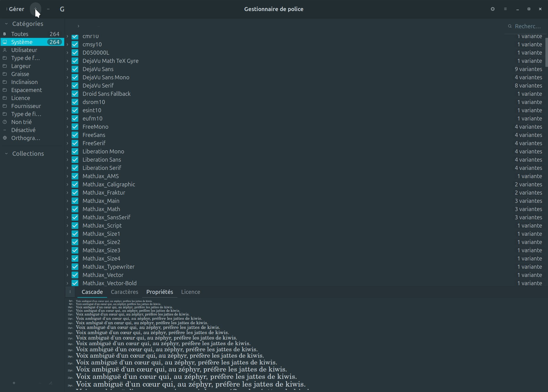Toggle the Liberation Mono checkbox
Viewport: 548px width, 392px height.
75,151
